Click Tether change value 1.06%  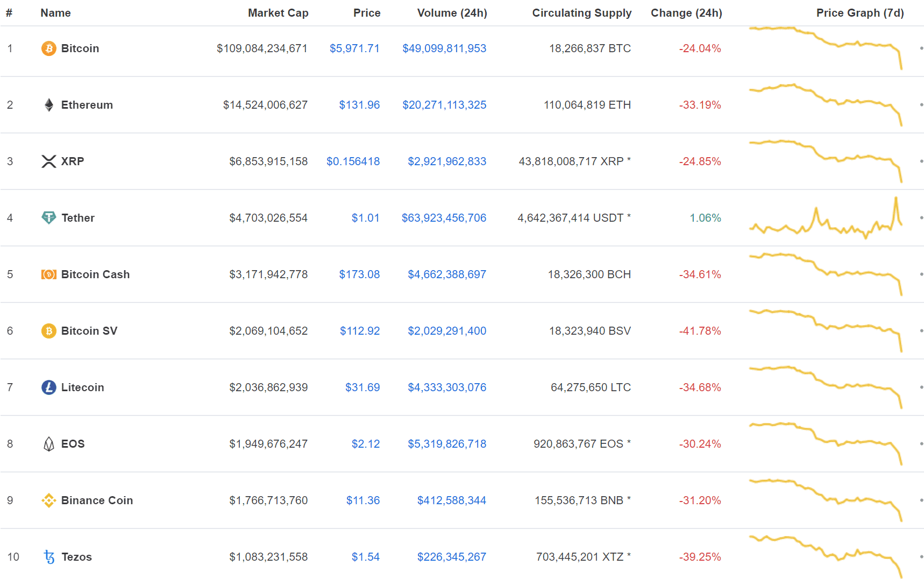(705, 218)
